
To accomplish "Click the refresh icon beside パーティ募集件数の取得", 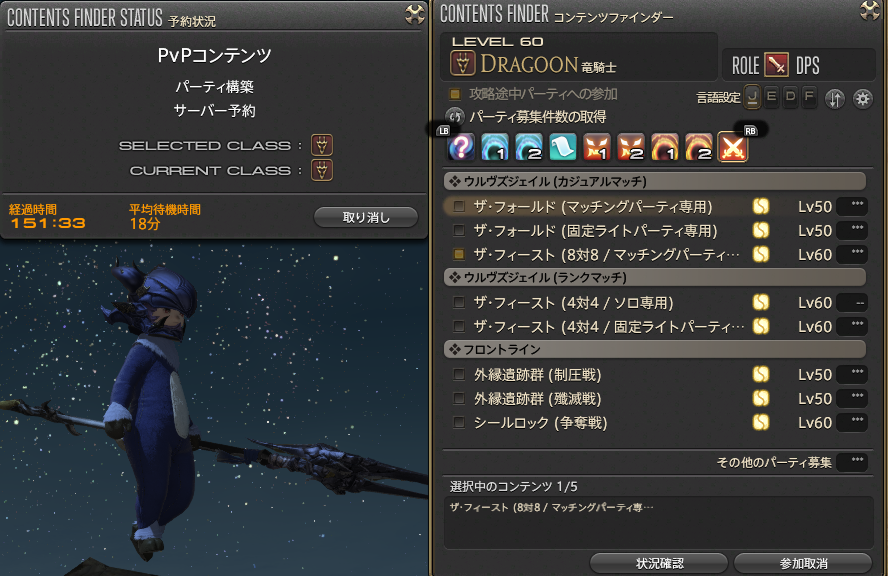I will 455,117.
